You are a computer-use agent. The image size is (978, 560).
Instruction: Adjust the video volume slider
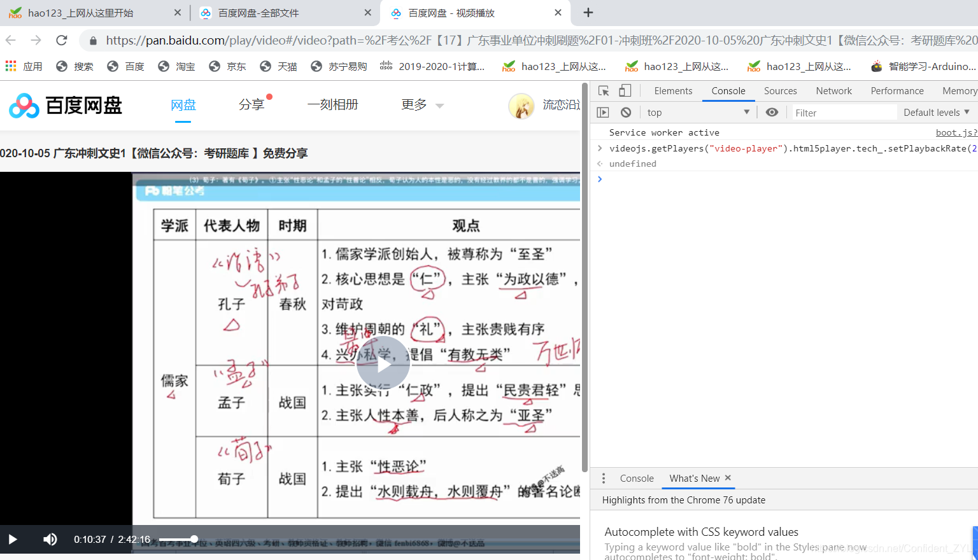(178, 540)
